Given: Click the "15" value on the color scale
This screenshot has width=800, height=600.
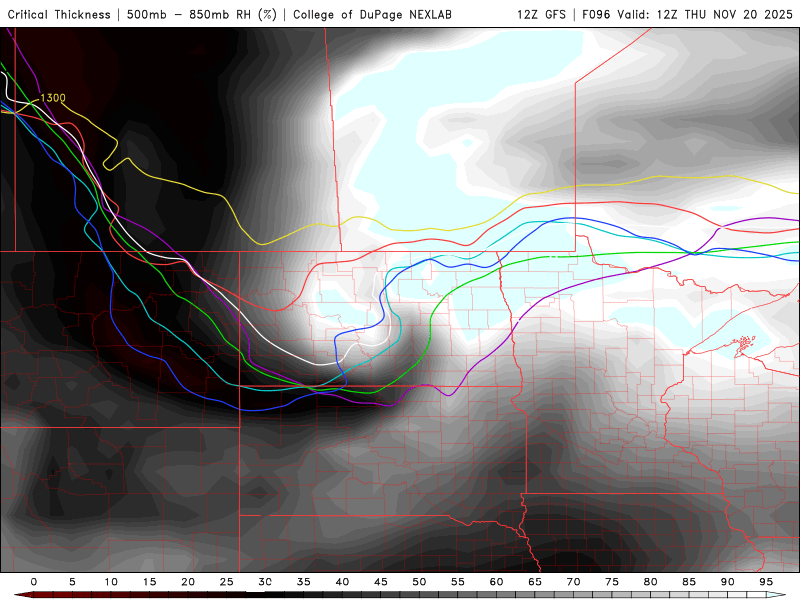Looking at the screenshot, I should tap(149, 582).
